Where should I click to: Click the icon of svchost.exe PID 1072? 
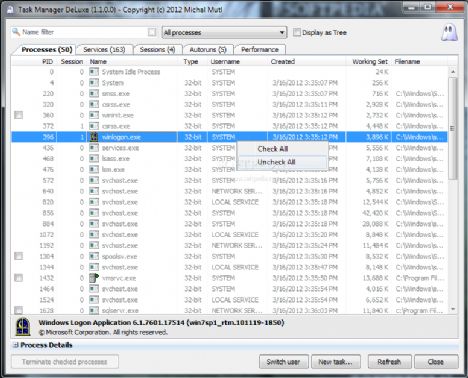94,235
